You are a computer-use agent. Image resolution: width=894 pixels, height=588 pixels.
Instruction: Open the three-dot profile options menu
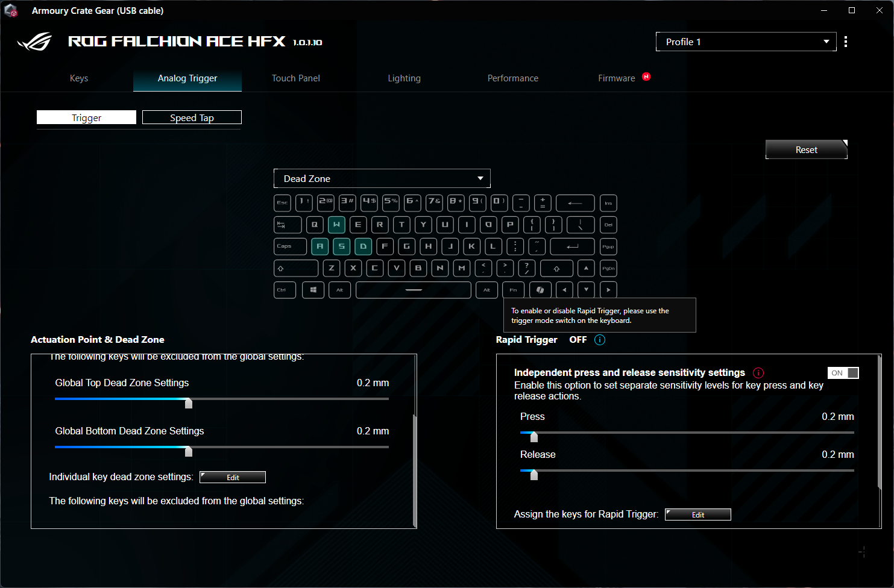coord(846,42)
